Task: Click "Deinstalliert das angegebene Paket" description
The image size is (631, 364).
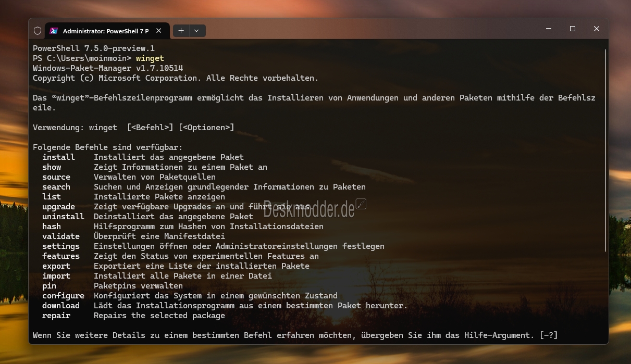Action: 174,217
